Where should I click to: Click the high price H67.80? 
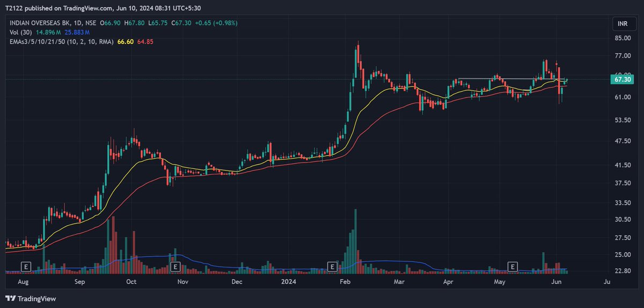click(134, 23)
